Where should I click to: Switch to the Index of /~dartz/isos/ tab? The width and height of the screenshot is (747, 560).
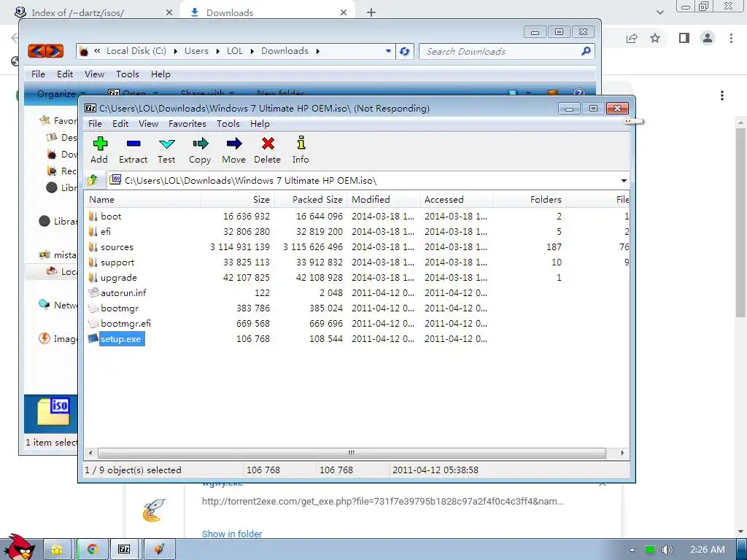click(93, 12)
